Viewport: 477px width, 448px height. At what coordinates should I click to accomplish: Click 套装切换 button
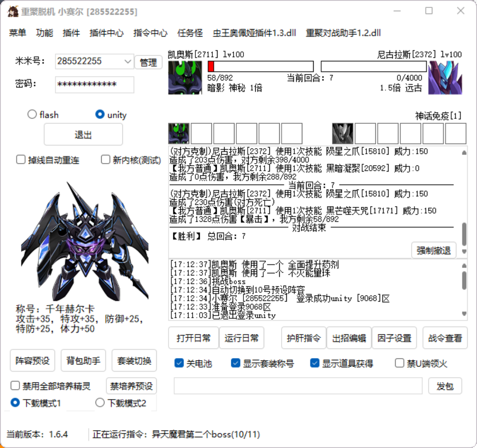(134, 360)
